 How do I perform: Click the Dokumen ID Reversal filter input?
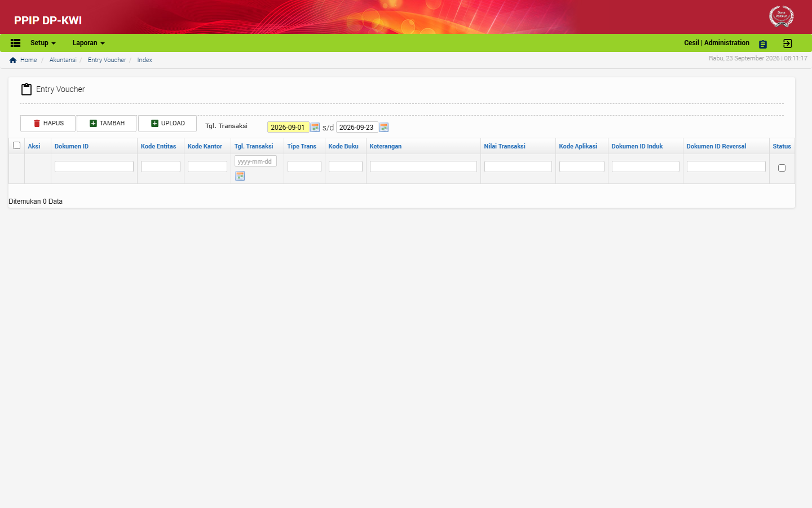point(726,167)
